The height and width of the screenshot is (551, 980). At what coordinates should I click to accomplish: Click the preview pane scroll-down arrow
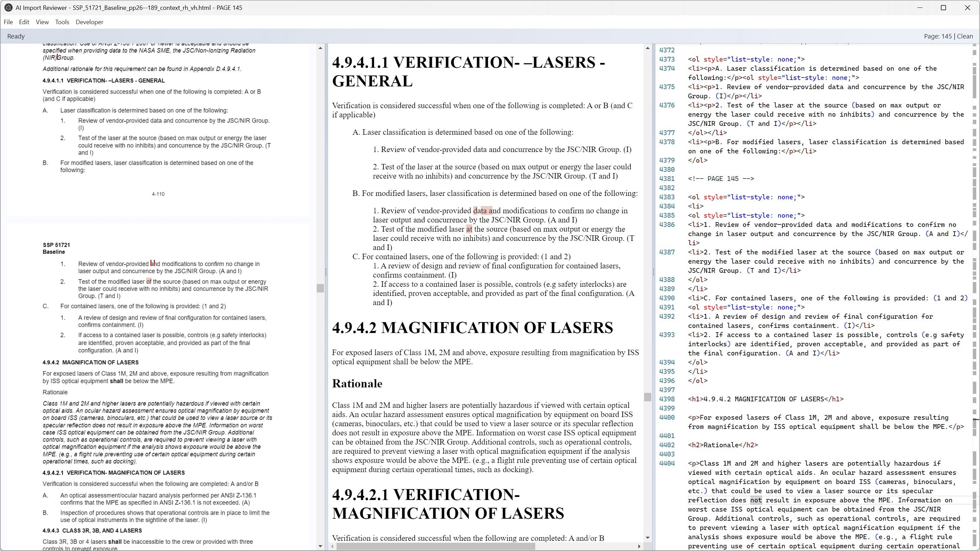click(648, 538)
